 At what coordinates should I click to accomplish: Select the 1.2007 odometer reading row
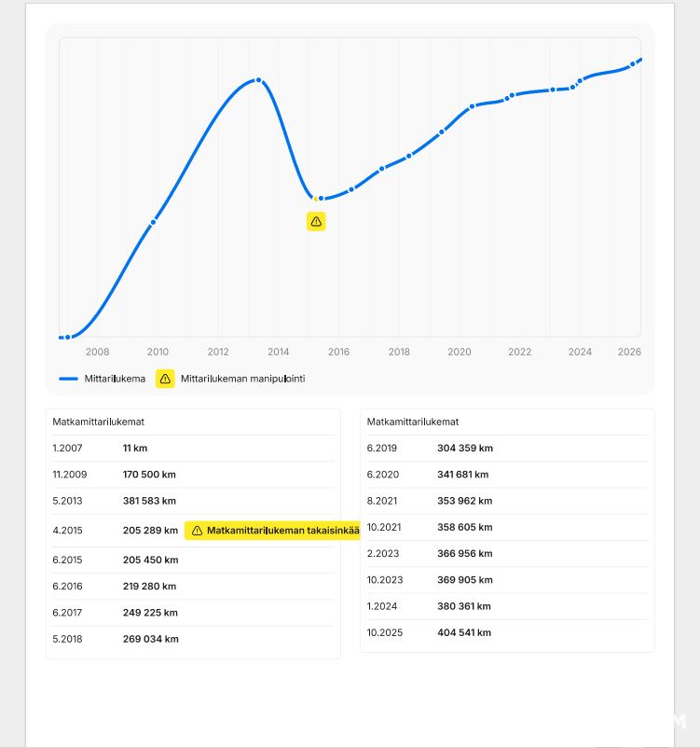tap(193, 449)
